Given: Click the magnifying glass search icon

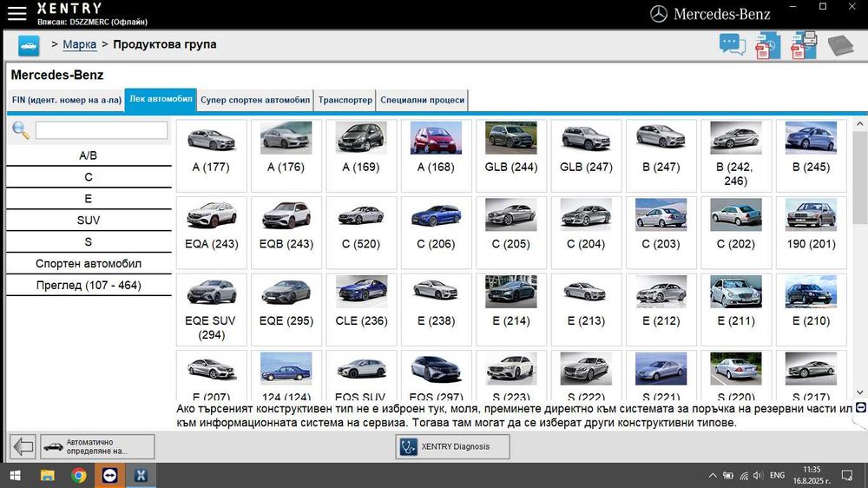Looking at the screenshot, I should click(20, 131).
